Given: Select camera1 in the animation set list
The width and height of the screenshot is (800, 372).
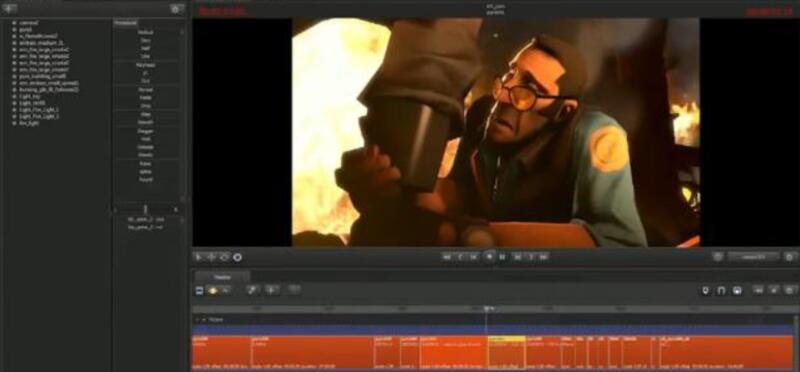Looking at the screenshot, I should (30, 23).
